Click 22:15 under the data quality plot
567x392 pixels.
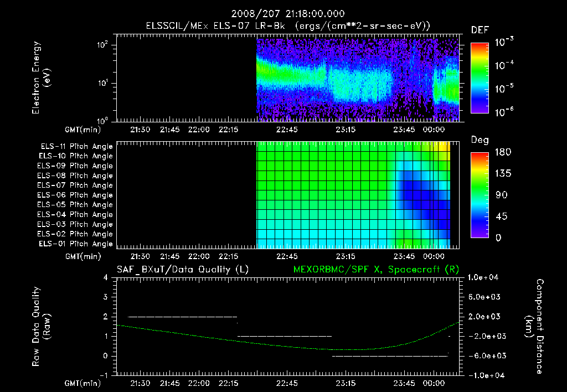click(228, 383)
